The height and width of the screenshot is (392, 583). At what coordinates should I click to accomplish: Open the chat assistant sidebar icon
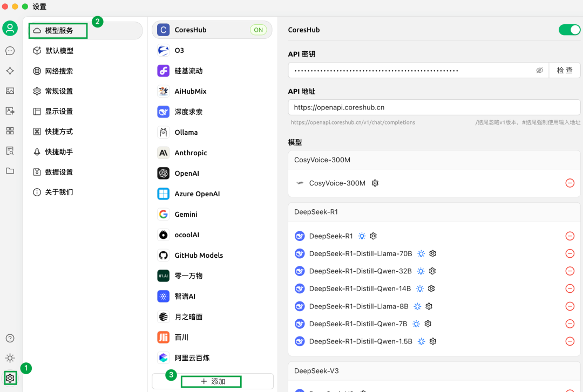pos(10,51)
